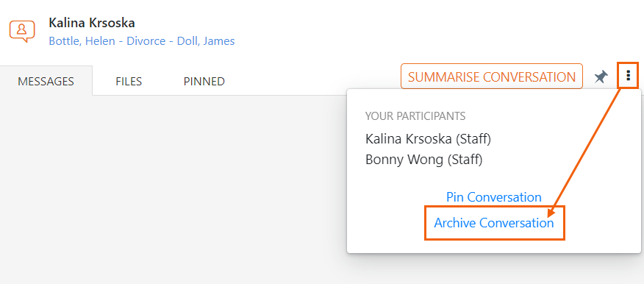Open the Bottle, Helen matter link

[82, 41]
